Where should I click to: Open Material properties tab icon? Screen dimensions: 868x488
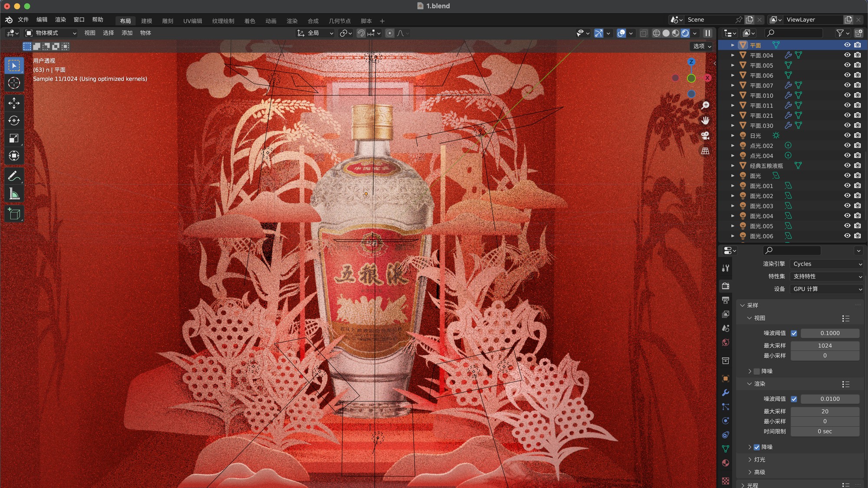(726, 463)
